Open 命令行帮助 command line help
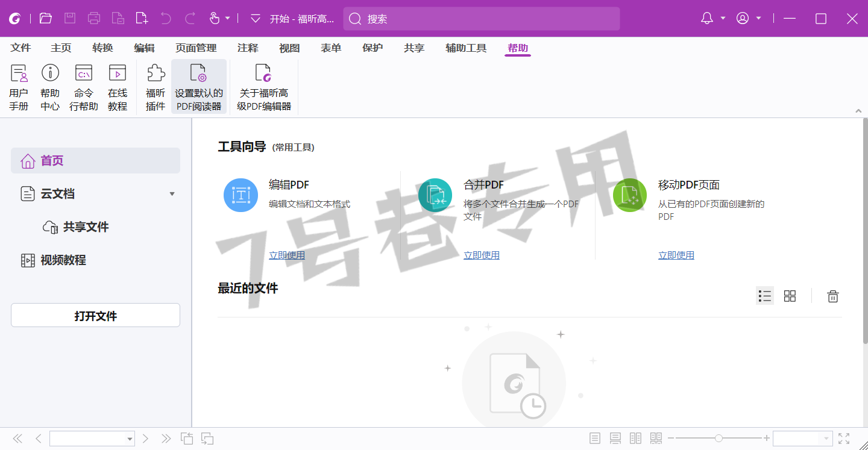 pyautogui.click(x=84, y=87)
